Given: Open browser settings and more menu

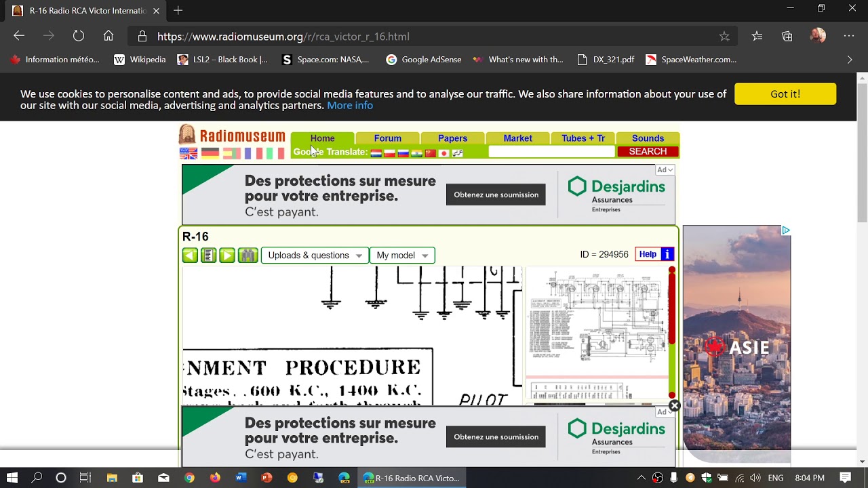Looking at the screenshot, I should (849, 37).
